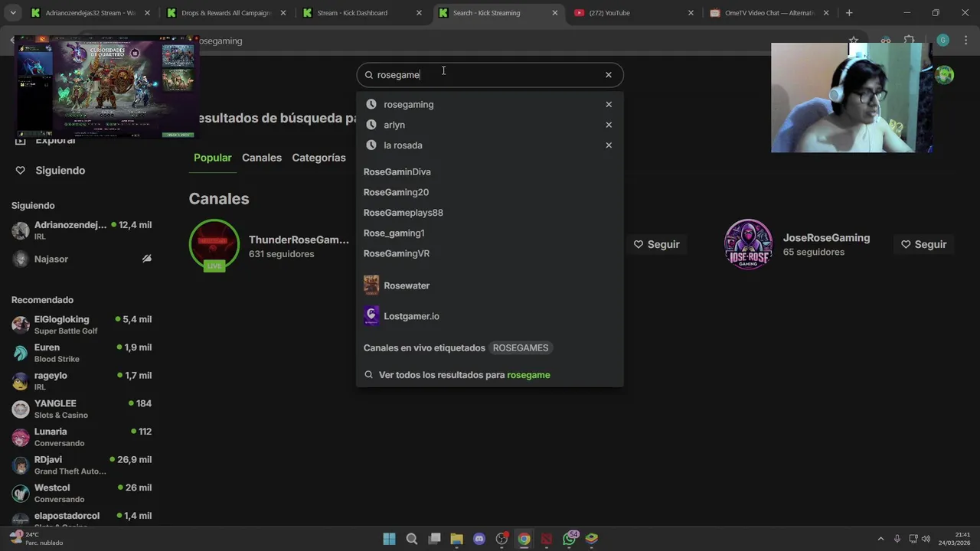Select the RoseGaming20 suggestion

(396, 192)
